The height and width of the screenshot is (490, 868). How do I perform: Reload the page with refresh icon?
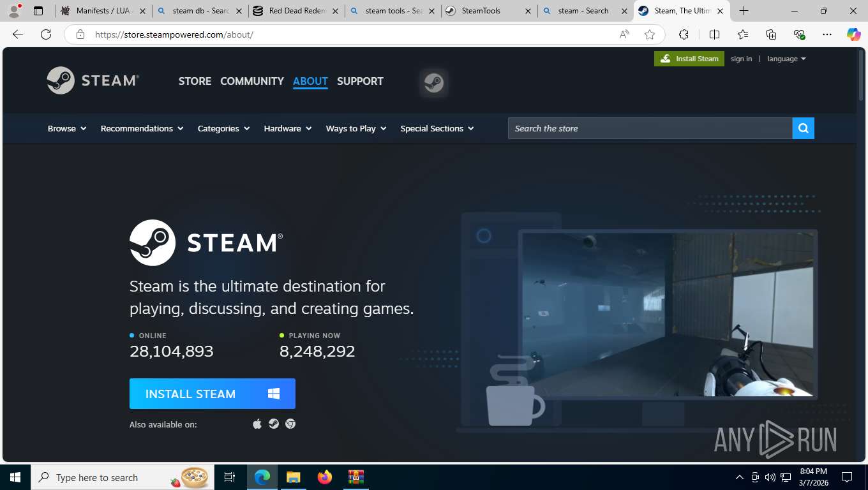[46, 34]
